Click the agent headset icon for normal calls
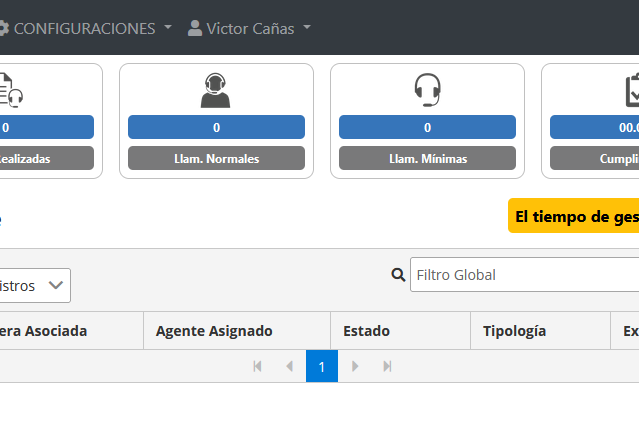639x426 pixels. click(x=216, y=91)
